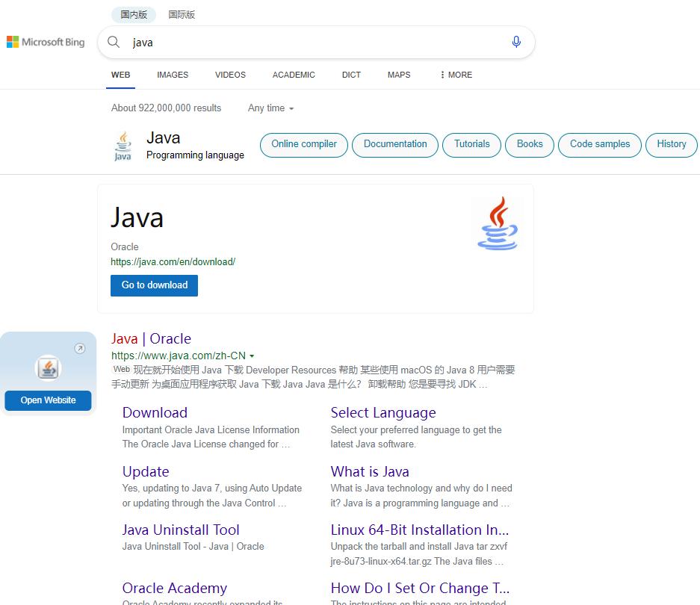
Task: Click the Web tag before the snippet
Action: (x=122, y=369)
